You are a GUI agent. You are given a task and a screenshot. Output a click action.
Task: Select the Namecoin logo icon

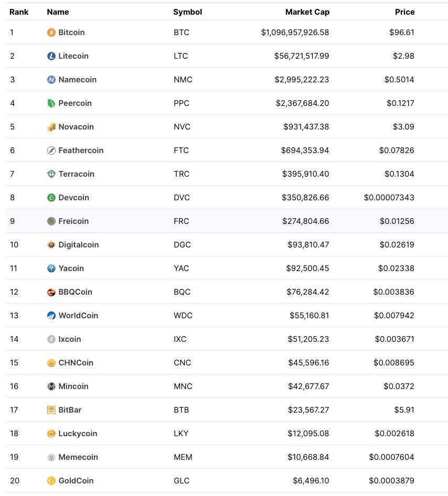tap(51, 79)
